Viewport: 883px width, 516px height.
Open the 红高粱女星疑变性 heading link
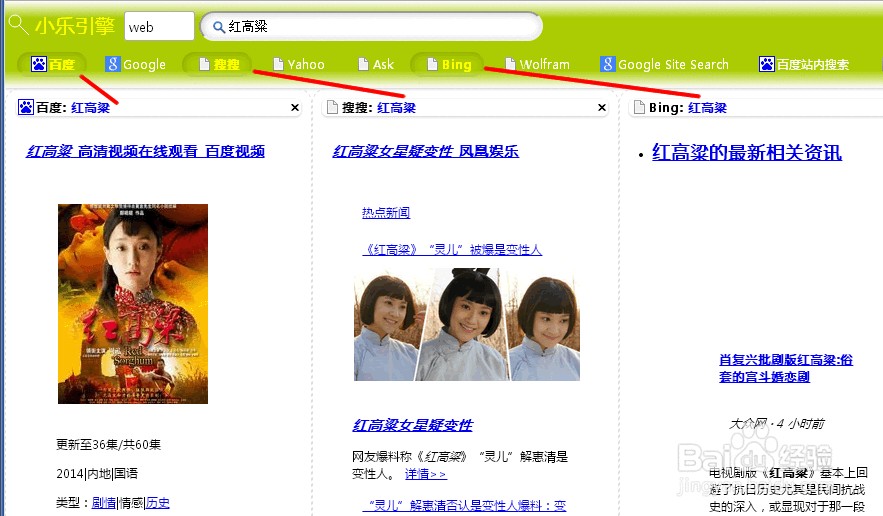[413, 425]
